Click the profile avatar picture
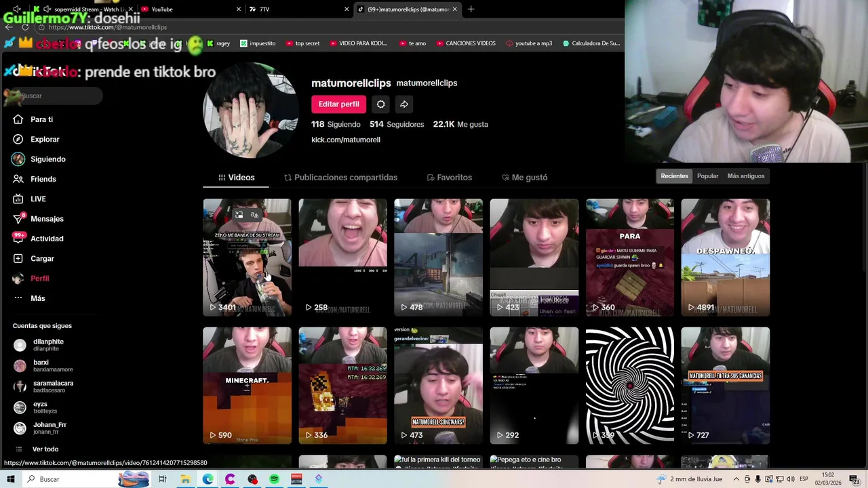The image size is (868, 488). pyautogui.click(x=251, y=112)
